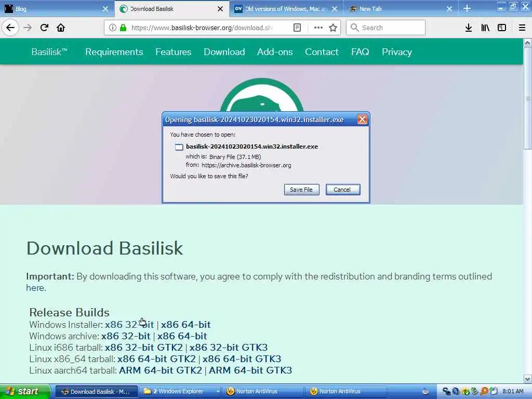Open the library bookshelf icon

pos(485,28)
